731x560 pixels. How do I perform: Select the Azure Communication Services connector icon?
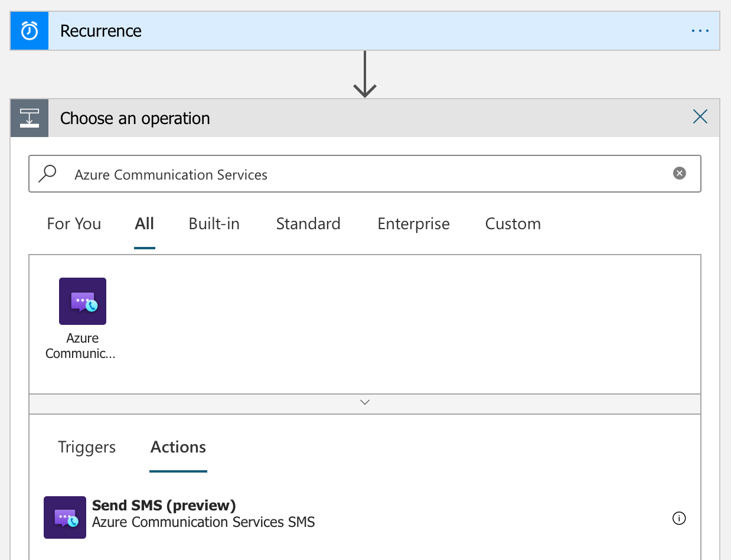click(x=82, y=301)
